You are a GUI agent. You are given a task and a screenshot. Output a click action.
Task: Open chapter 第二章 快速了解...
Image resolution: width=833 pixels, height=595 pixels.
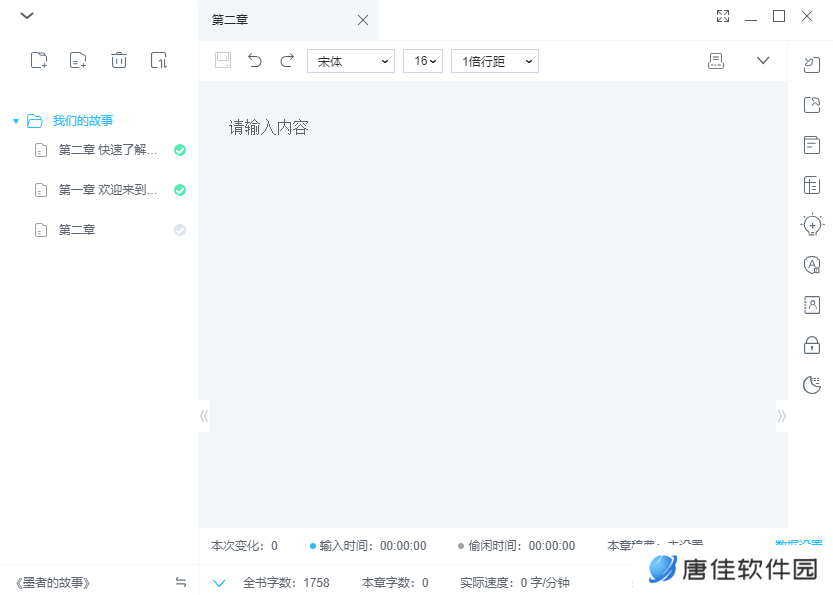coord(108,150)
